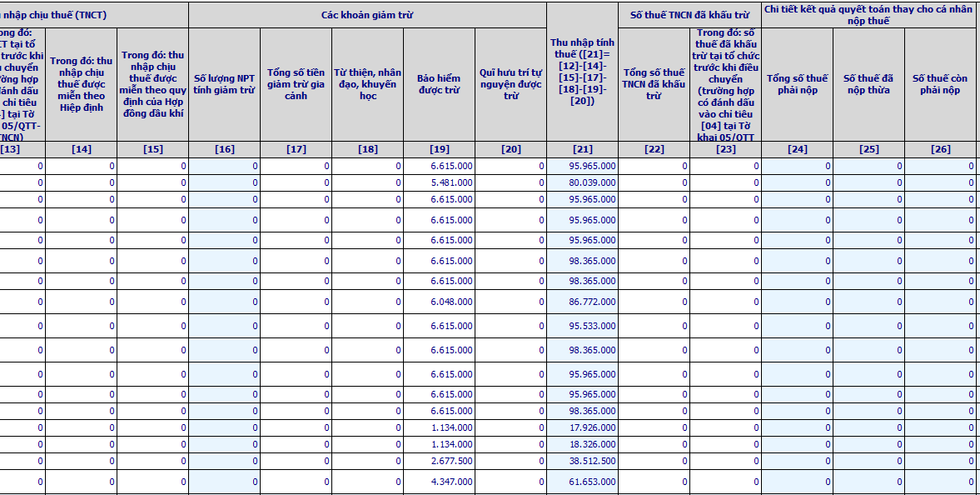
Task: Click the insurance cell showing 4.347.000
Action: pyautogui.click(x=440, y=482)
